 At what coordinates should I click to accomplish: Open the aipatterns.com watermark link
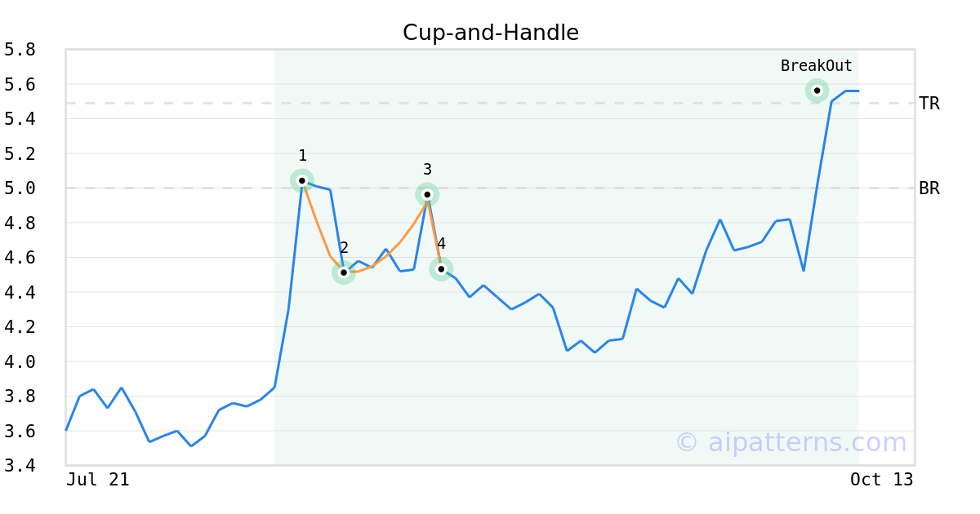(791, 442)
